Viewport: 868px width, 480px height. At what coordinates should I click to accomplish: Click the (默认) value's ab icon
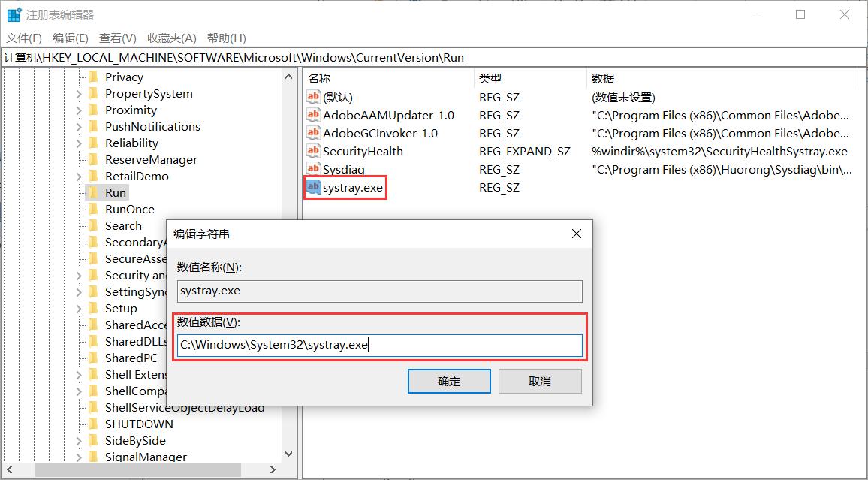click(x=313, y=97)
